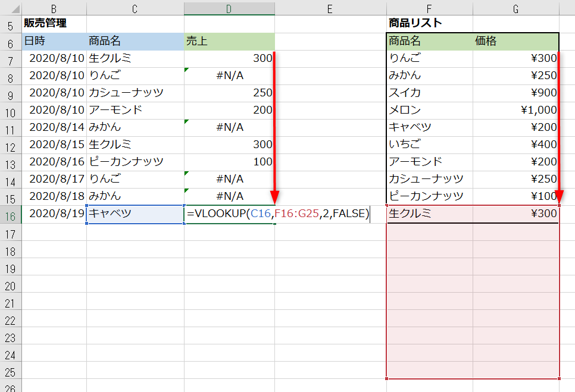575x392 pixels.
Task: Click row 16 header
Action: (11, 215)
